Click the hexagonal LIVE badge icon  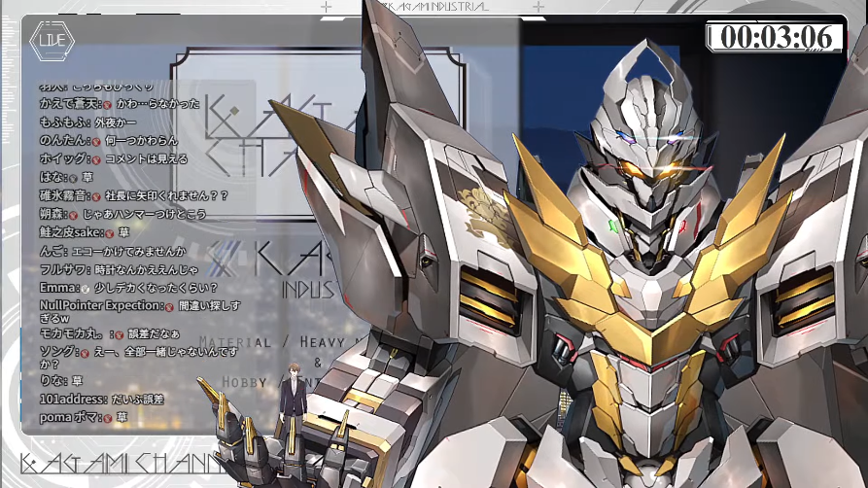click(x=52, y=41)
